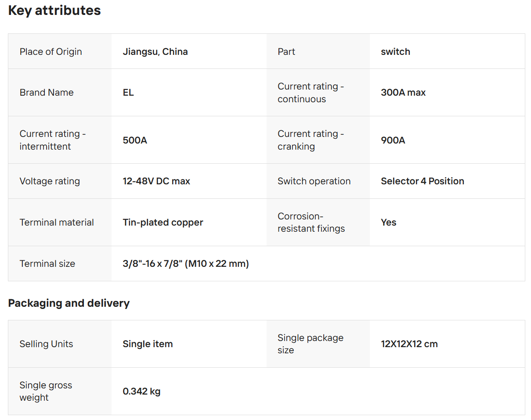This screenshot has width=531, height=420.
Task: Click the Place of Origin label
Action: click(x=51, y=52)
